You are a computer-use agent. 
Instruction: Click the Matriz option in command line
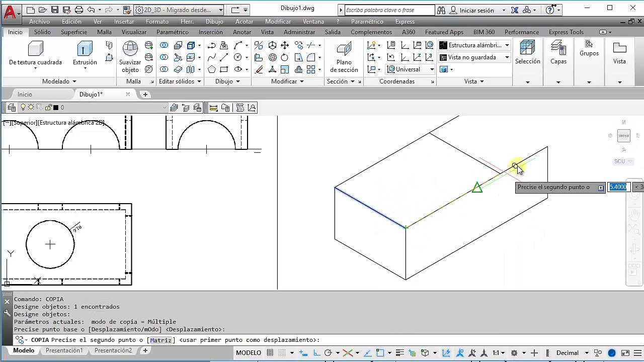160,340
